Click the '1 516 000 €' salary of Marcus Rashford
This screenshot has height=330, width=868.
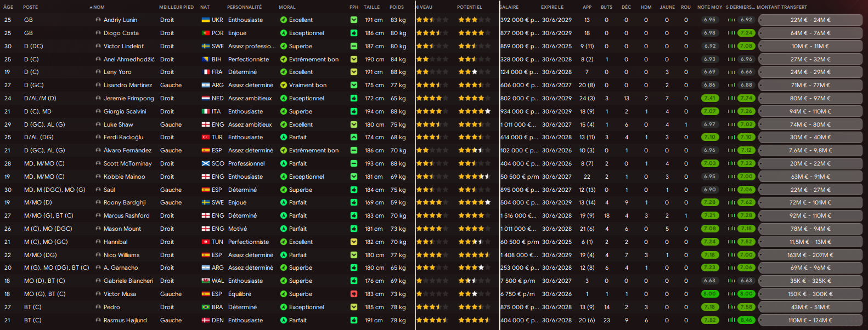pos(518,215)
